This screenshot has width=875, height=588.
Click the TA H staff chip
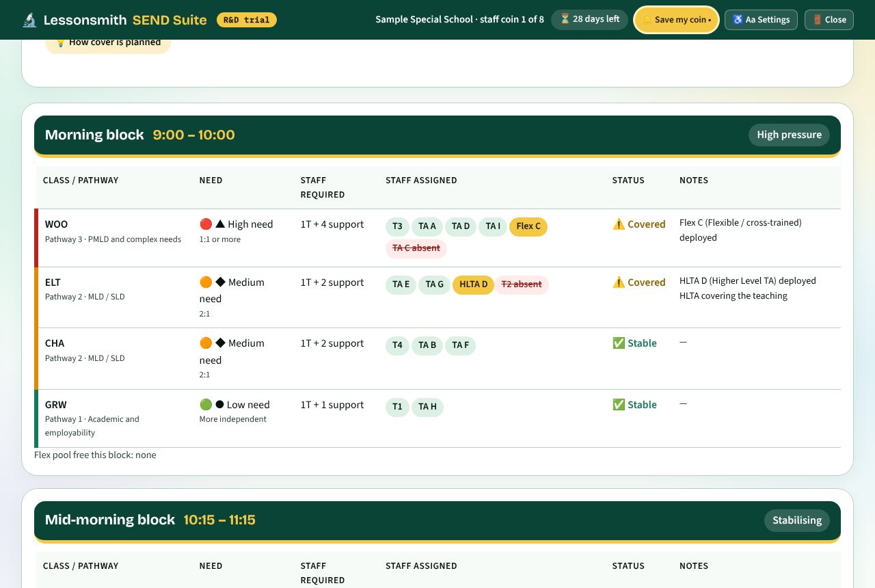[x=427, y=407]
